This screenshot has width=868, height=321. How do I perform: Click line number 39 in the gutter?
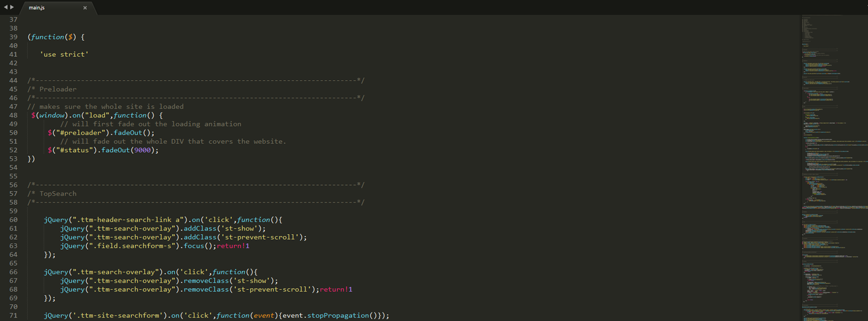pos(13,37)
